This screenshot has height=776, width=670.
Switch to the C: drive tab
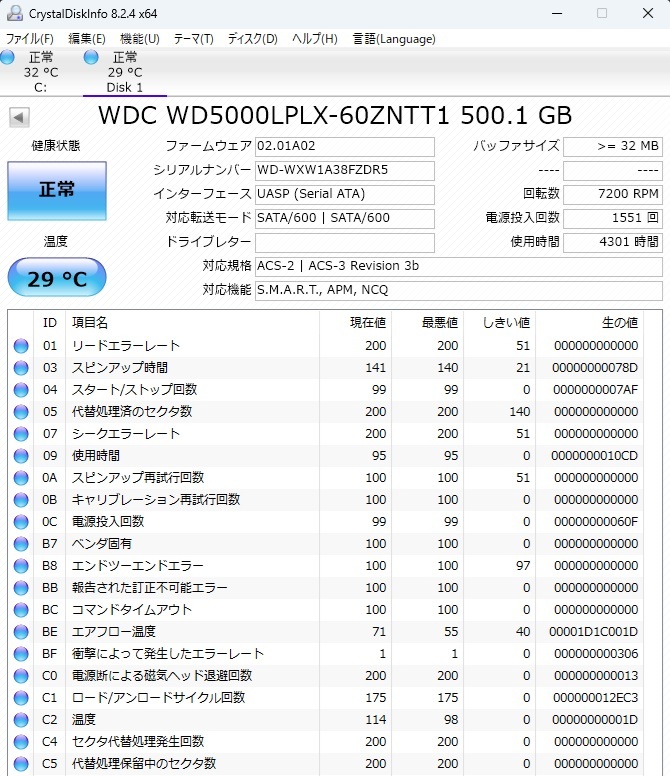click(x=41, y=72)
